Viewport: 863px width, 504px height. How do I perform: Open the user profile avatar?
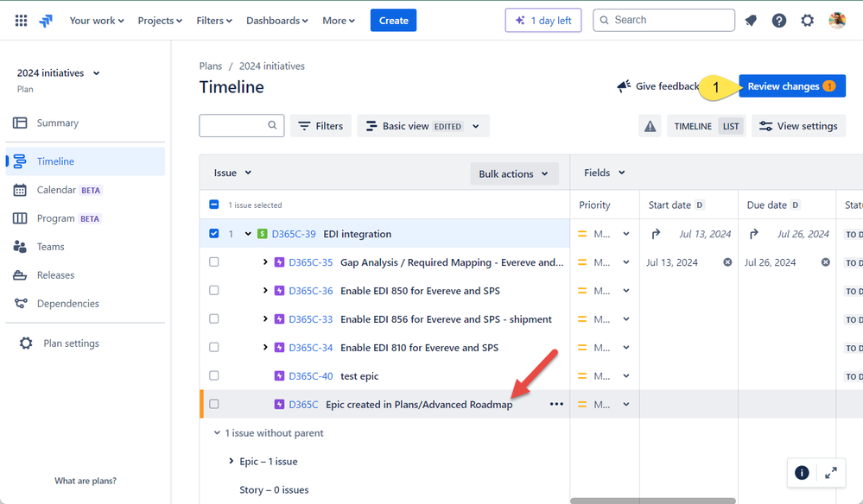(836, 21)
